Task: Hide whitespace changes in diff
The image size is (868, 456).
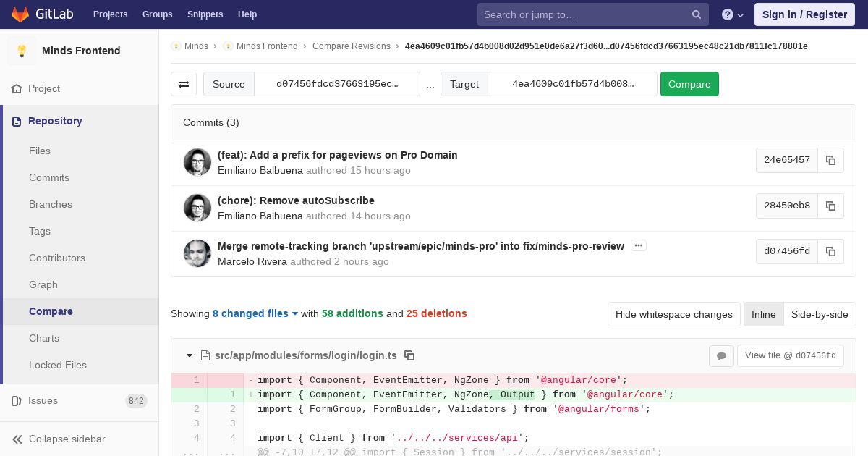Action: [x=673, y=314]
